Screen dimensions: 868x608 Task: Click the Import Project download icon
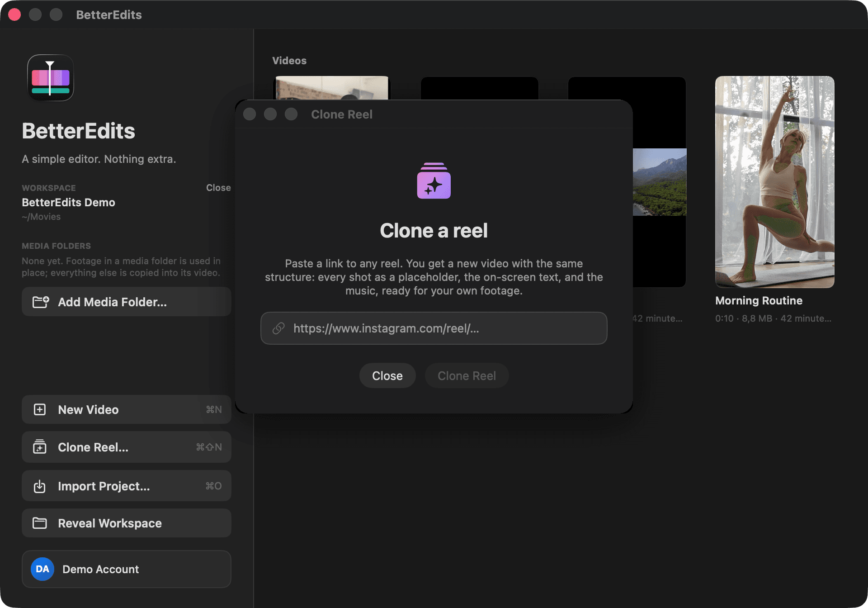[x=40, y=486]
